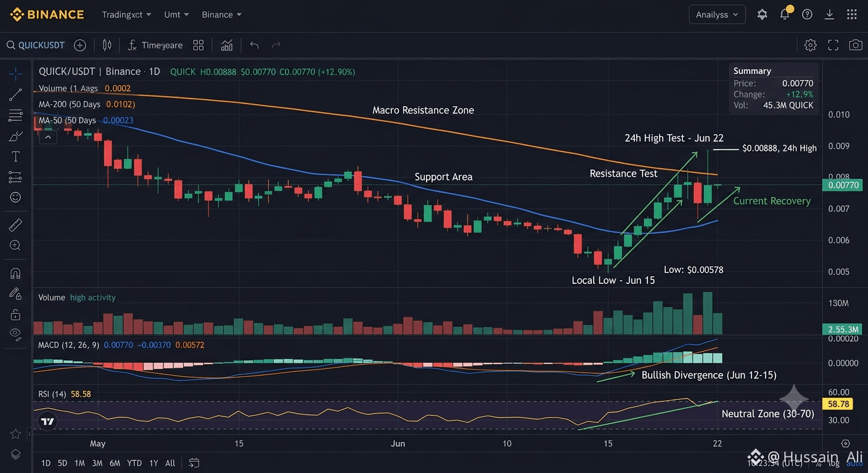Open the pattern and projection tool
This screenshot has width=868, height=473.
point(15,177)
